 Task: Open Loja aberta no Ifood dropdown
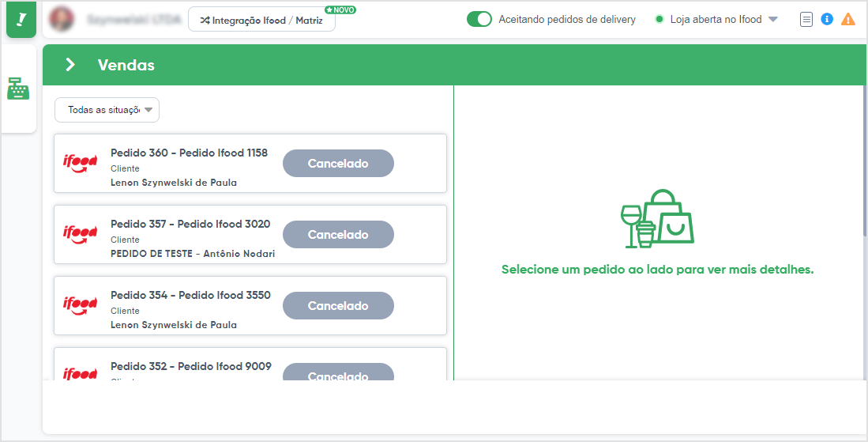716,20
